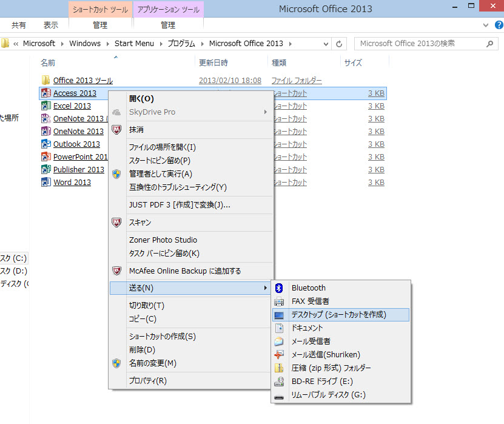Show hidden path with the « chevron

(16, 44)
